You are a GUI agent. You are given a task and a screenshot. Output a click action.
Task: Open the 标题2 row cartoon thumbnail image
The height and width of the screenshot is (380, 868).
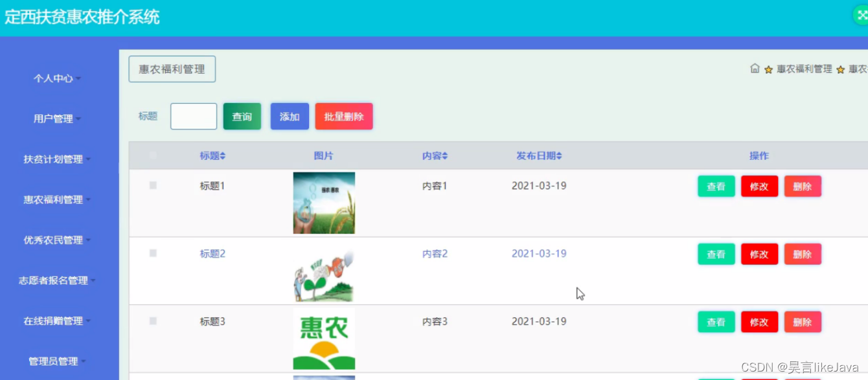coord(324,271)
